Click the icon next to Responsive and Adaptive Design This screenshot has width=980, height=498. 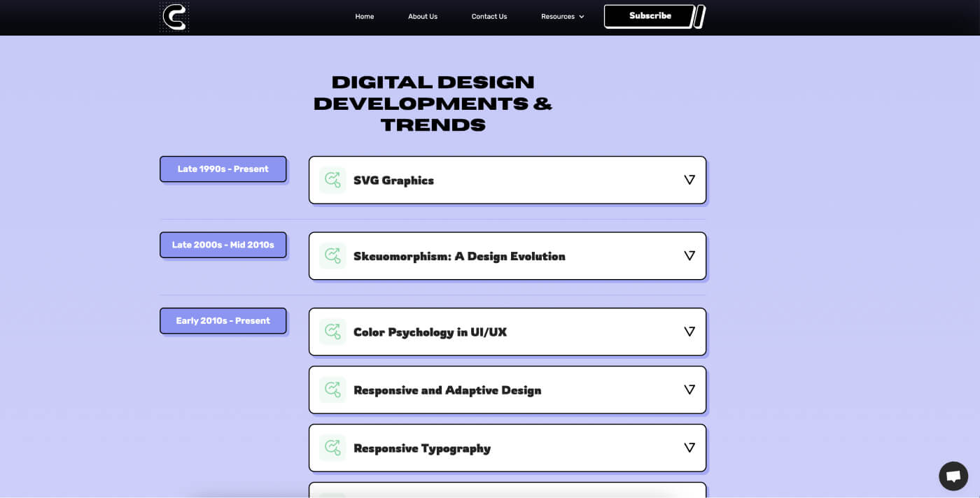pos(332,390)
